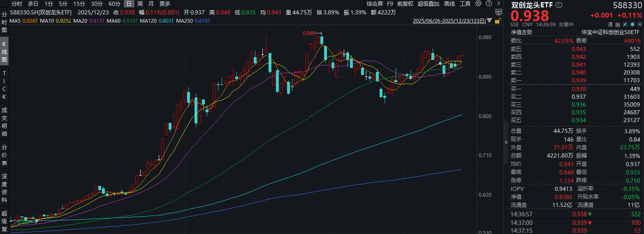
Task: Open settings gear in chart toolbar
Action: click(478, 4)
